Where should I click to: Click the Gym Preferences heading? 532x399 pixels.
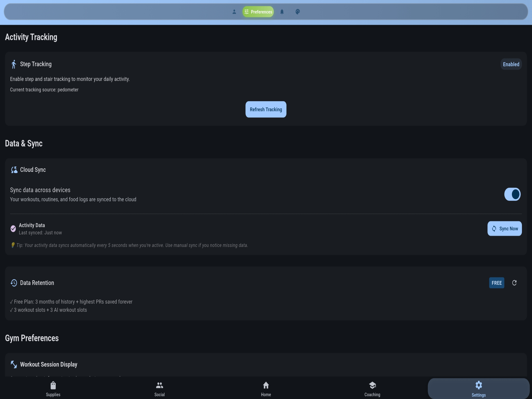32,338
